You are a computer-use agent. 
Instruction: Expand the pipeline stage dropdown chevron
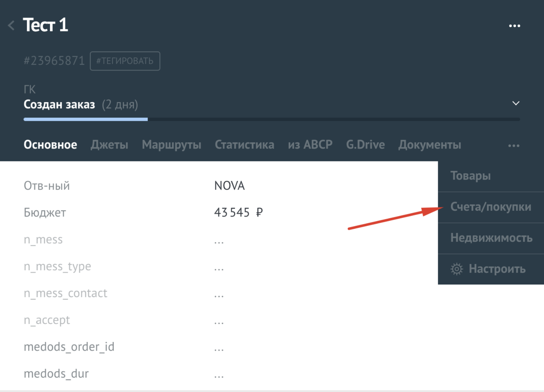(516, 104)
